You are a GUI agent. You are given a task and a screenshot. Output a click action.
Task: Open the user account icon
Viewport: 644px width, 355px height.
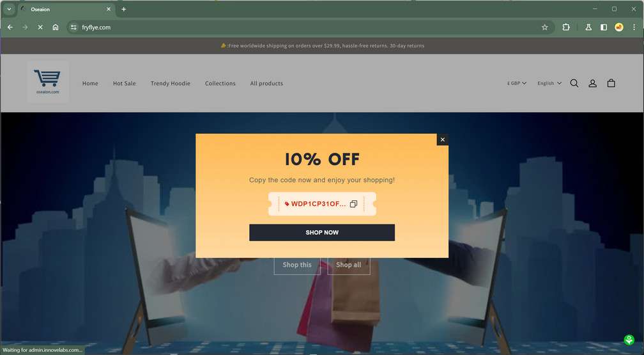593,84
